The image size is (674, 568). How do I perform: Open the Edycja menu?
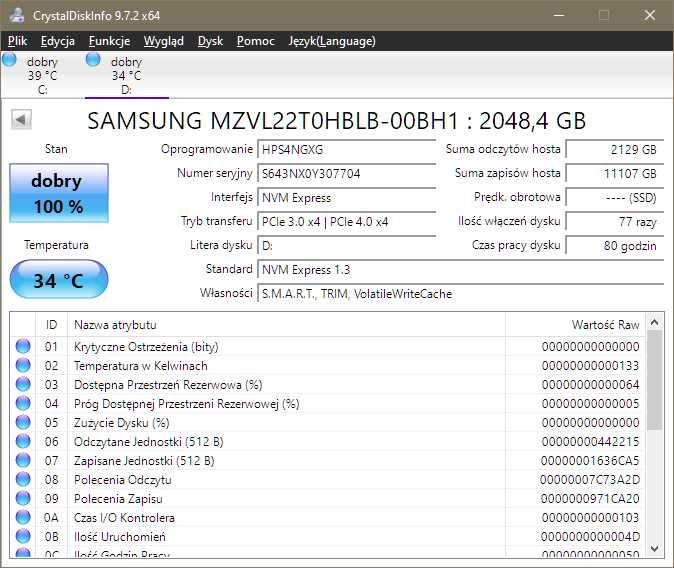point(58,41)
